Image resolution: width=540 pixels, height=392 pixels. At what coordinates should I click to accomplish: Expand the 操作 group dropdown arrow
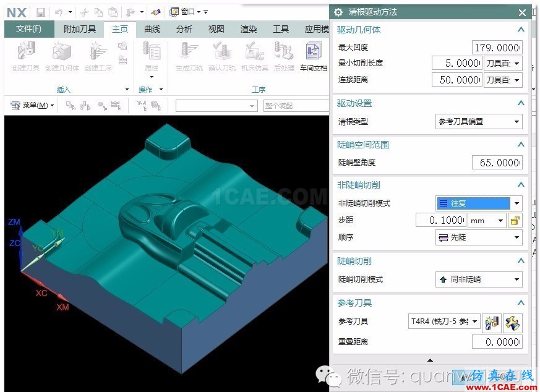tap(161, 90)
